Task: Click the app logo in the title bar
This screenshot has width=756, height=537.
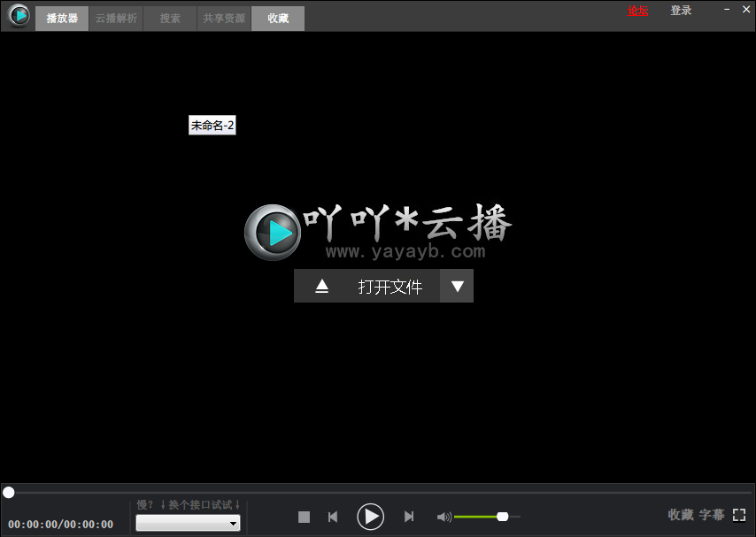Action: (18, 15)
